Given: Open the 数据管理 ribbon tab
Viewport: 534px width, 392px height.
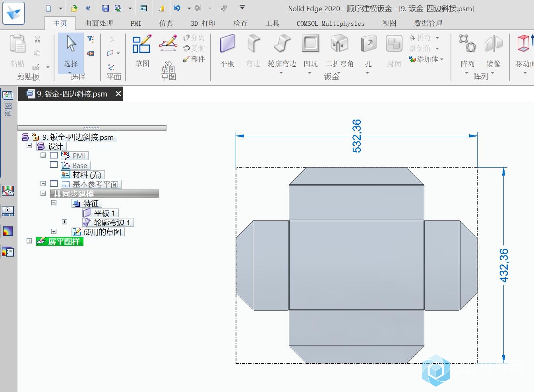Looking at the screenshot, I should pos(428,23).
